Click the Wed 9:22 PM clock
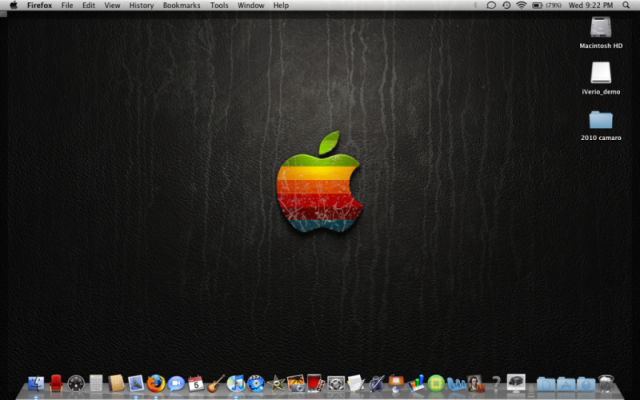The width and height of the screenshot is (640, 400). click(591, 5)
